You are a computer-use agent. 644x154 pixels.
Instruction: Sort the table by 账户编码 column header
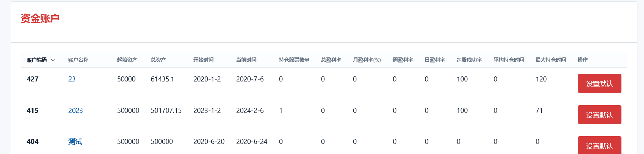click(37, 60)
